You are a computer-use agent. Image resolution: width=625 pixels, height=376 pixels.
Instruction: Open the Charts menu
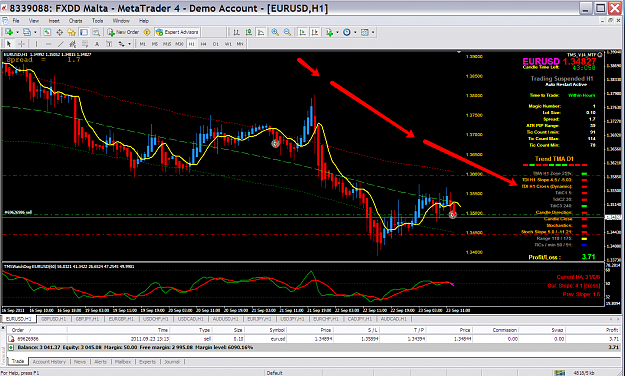75,21
